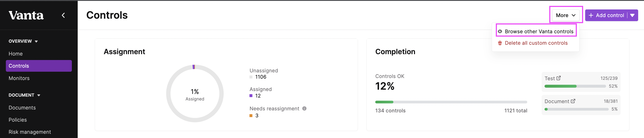Open the Add control dropdown arrow
This screenshot has width=644, height=138.
(x=633, y=15)
